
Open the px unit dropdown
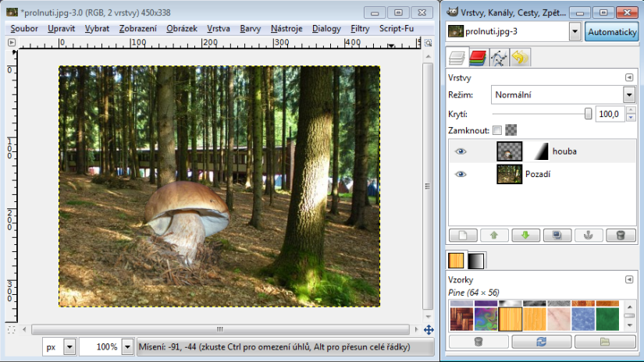69,347
